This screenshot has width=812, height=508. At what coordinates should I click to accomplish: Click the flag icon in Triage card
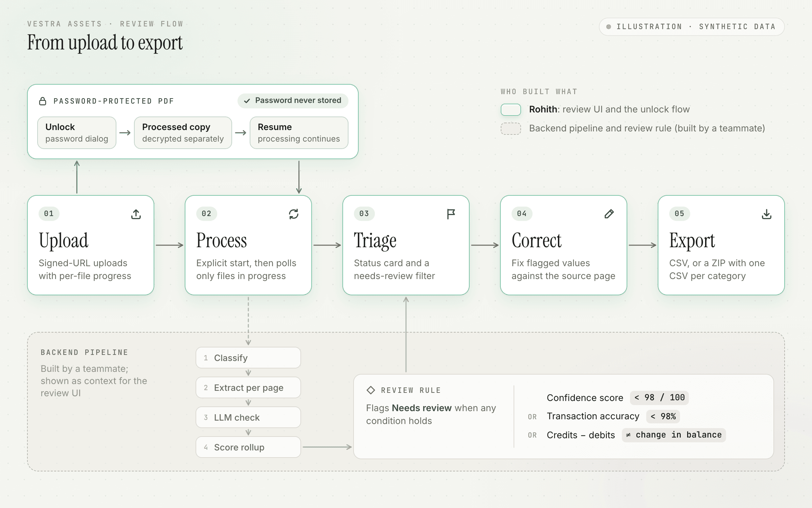451,214
